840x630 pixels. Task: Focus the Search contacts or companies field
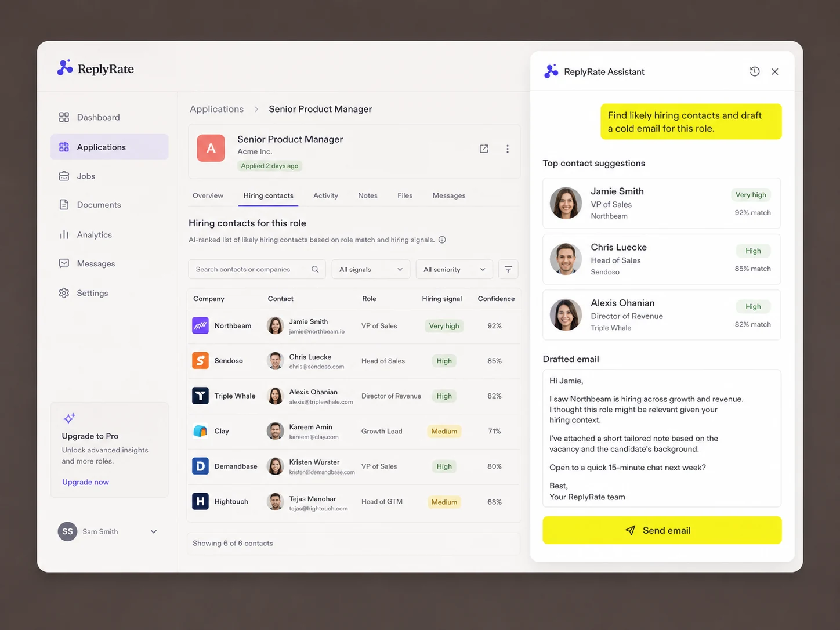[x=257, y=269]
